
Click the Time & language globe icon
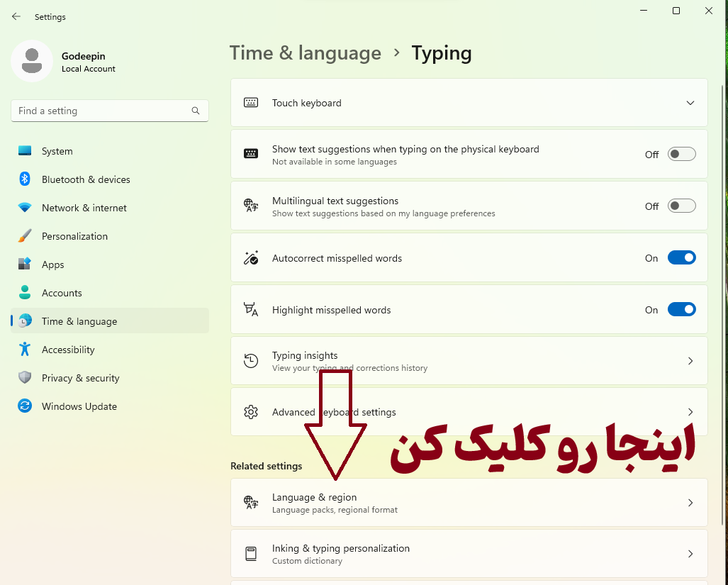[25, 321]
